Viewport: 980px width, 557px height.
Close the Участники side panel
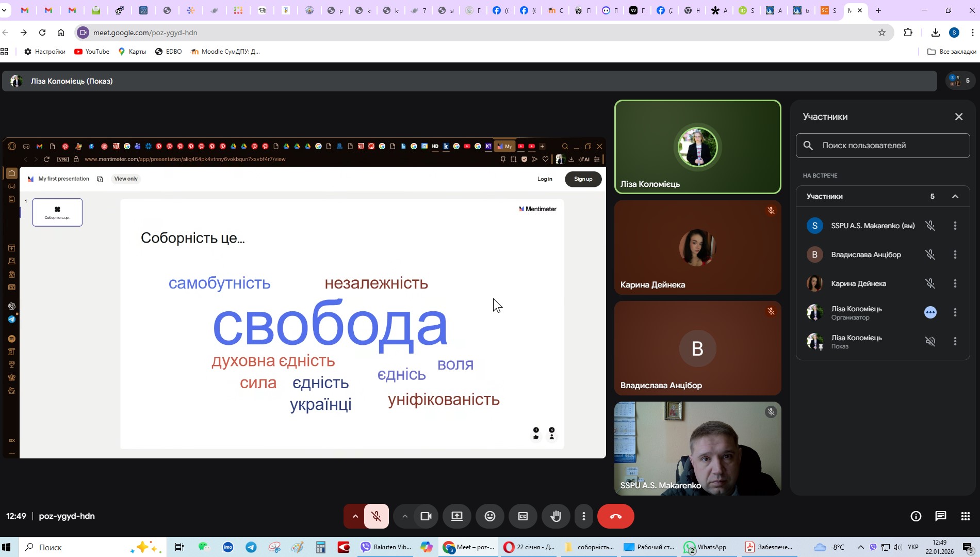(x=958, y=117)
